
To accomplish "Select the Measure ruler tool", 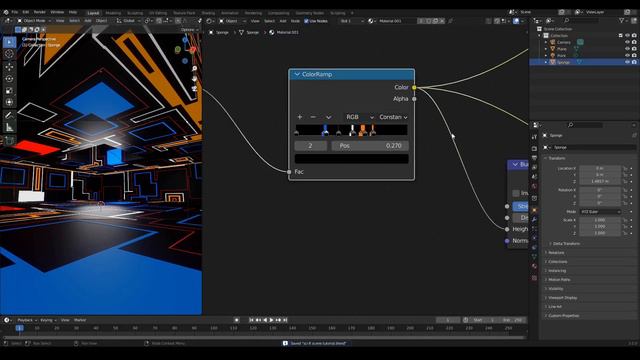I will pyautogui.click(x=9, y=128).
